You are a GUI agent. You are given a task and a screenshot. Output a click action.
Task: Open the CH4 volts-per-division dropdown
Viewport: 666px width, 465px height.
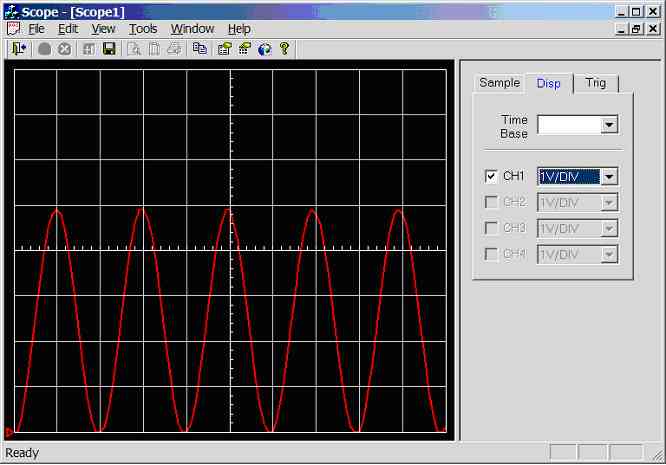(609, 254)
